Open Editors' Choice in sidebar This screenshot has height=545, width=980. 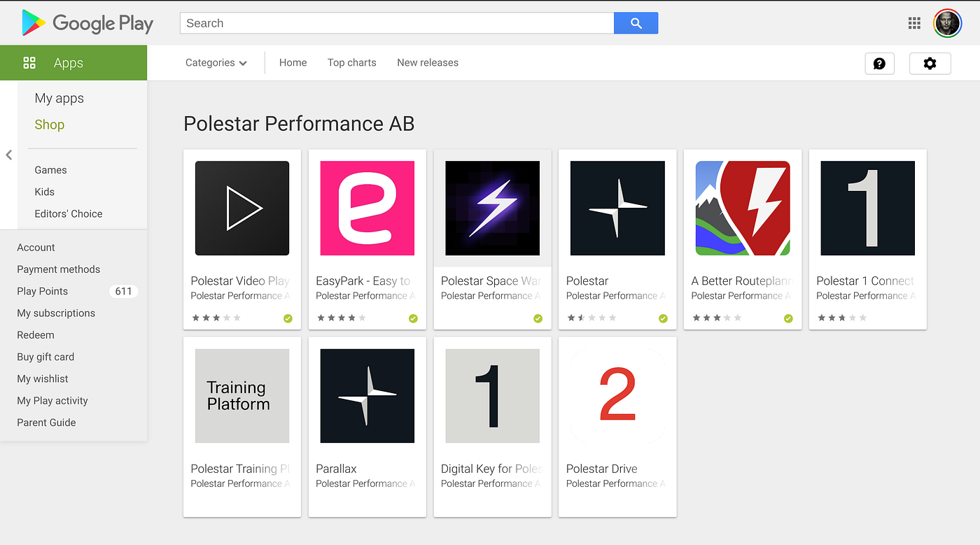pyautogui.click(x=69, y=214)
